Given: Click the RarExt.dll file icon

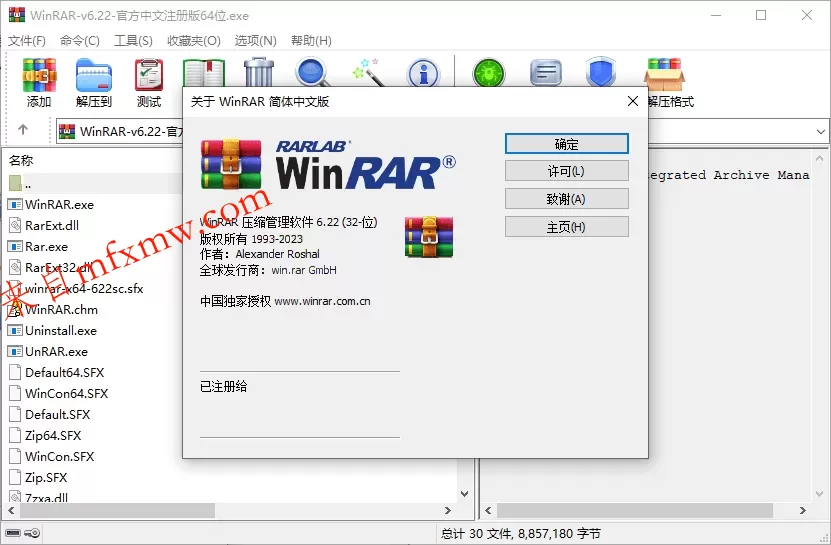Looking at the screenshot, I should (x=15, y=225).
